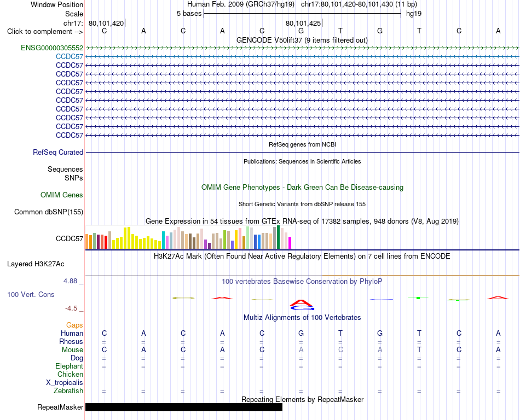Click the SNPs track label
The image size is (520, 420).
click(74, 178)
